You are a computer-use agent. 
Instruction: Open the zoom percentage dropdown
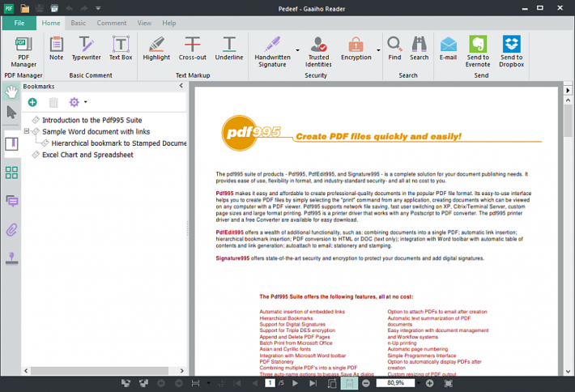419,383
